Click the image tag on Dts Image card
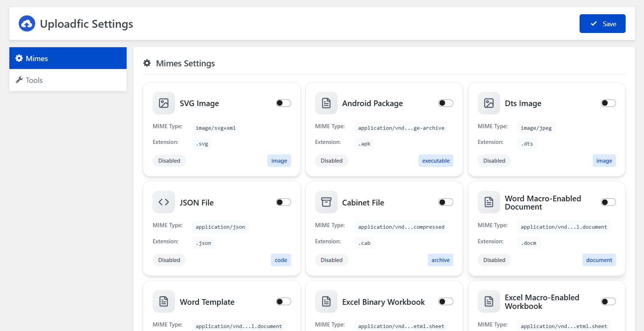The image size is (644, 331). (x=604, y=161)
